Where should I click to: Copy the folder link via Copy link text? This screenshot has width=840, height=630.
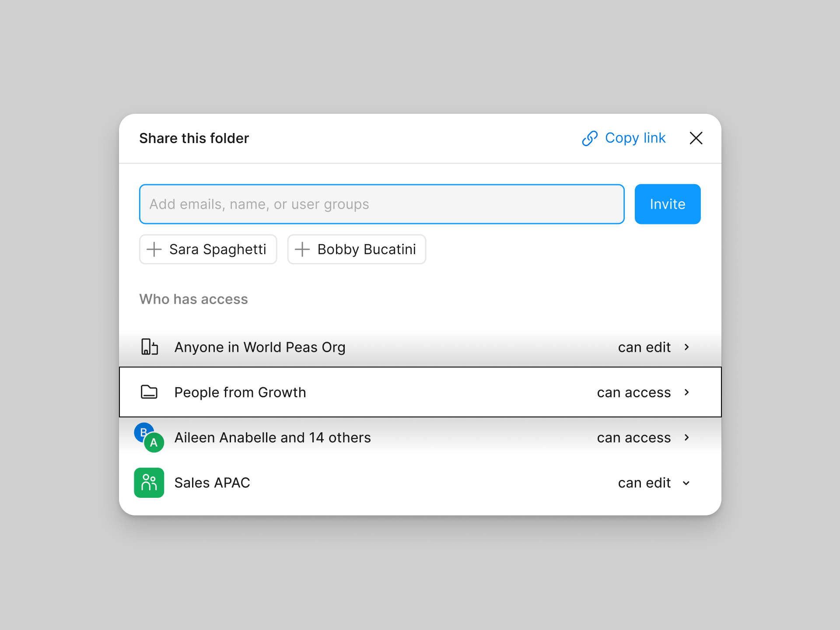pyautogui.click(x=635, y=138)
